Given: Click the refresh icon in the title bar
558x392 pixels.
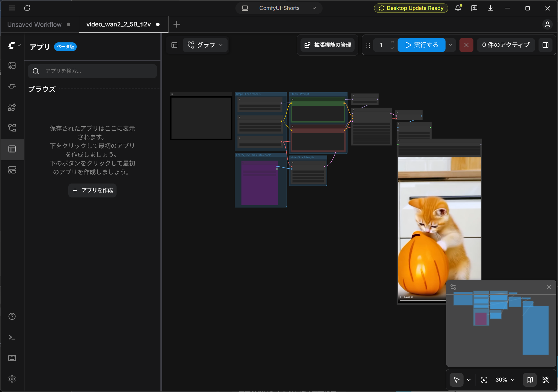Looking at the screenshot, I should pyautogui.click(x=27, y=8).
